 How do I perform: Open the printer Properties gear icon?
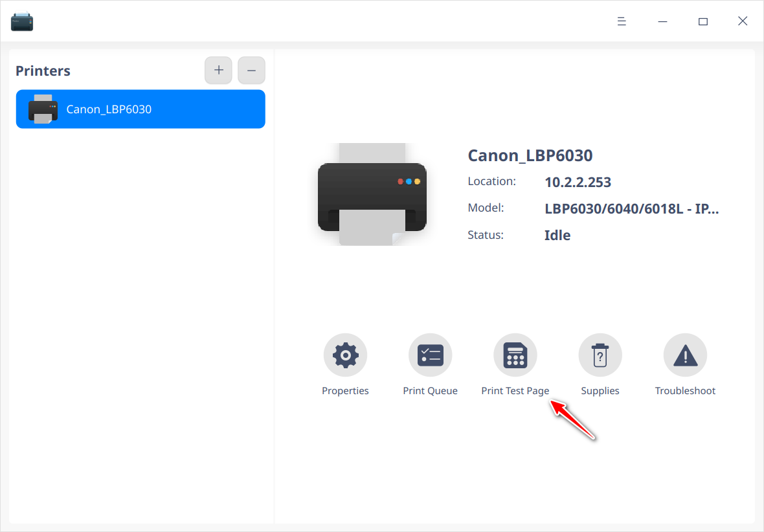tap(345, 355)
